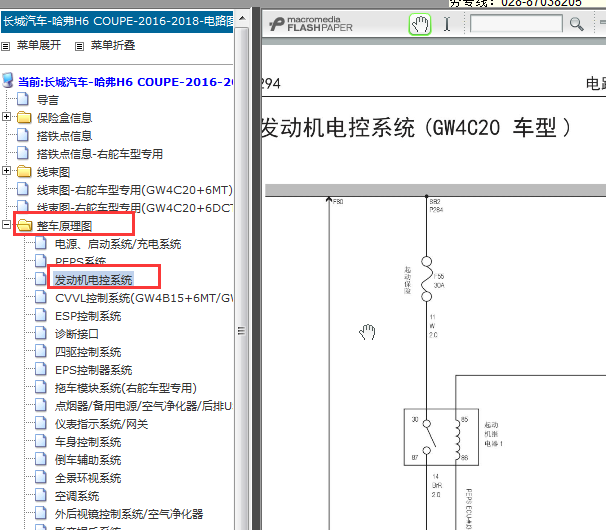Open the 全景环视系统 page
Image resolution: width=606 pixels, height=530 pixels.
88,478
